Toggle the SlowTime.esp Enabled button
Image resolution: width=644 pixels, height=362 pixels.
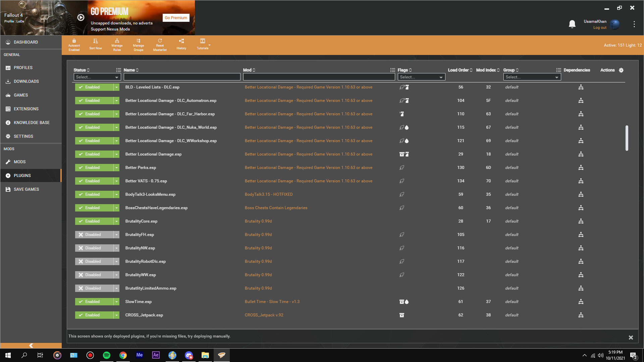pyautogui.click(x=94, y=302)
